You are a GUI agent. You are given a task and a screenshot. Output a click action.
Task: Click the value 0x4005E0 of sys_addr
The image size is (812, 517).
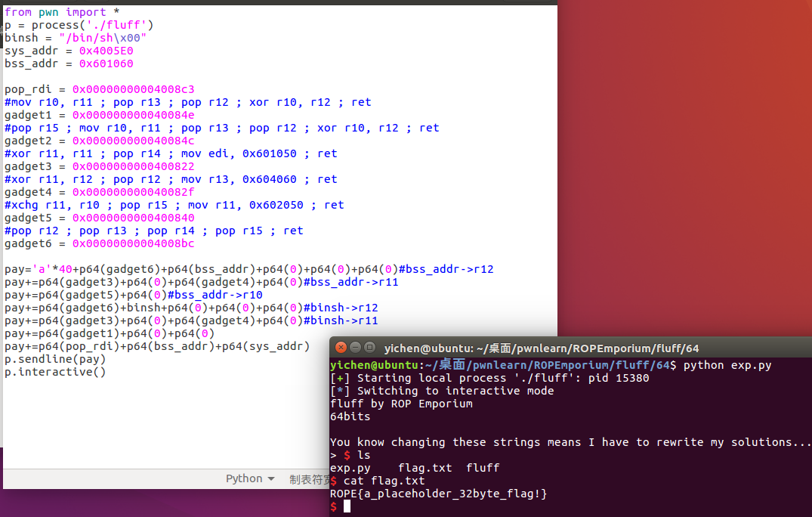click(107, 51)
